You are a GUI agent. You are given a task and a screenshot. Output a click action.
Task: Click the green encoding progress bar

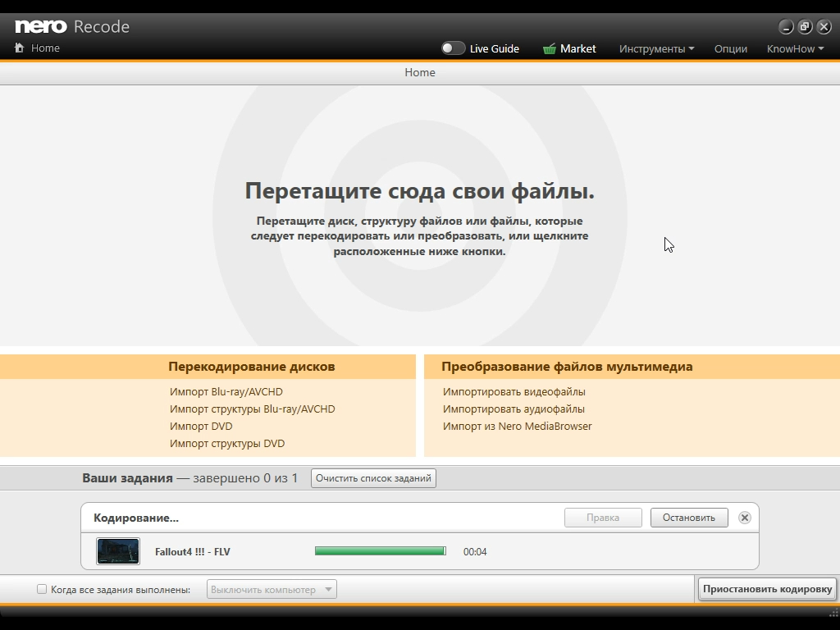click(x=381, y=551)
